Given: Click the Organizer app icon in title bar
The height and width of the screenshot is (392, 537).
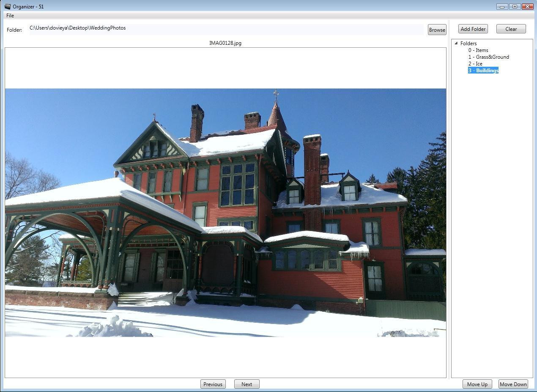Looking at the screenshot, I should coord(7,6).
